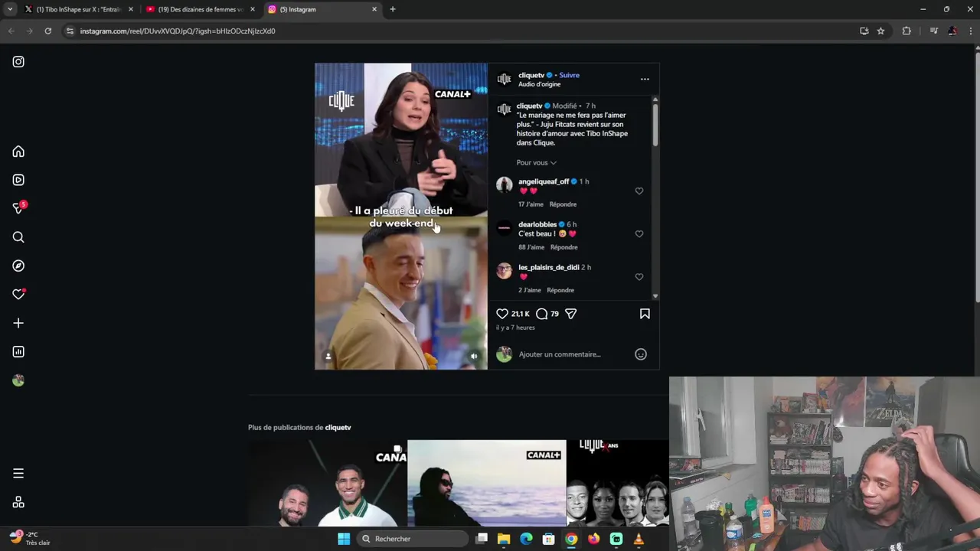Open Search in Instagram sidebar
The width and height of the screenshot is (980, 551).
(18, 237)
